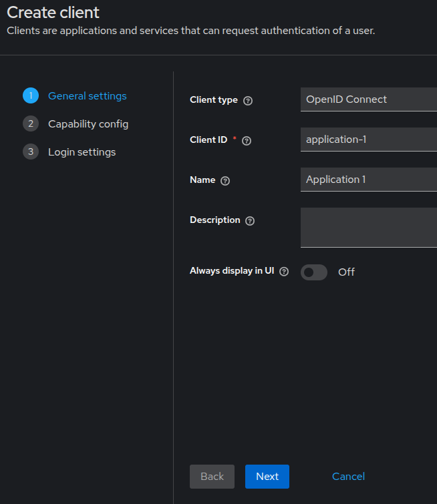Show help for the Description field
This screenshot has height=504, width=437.
pos(250,221)
